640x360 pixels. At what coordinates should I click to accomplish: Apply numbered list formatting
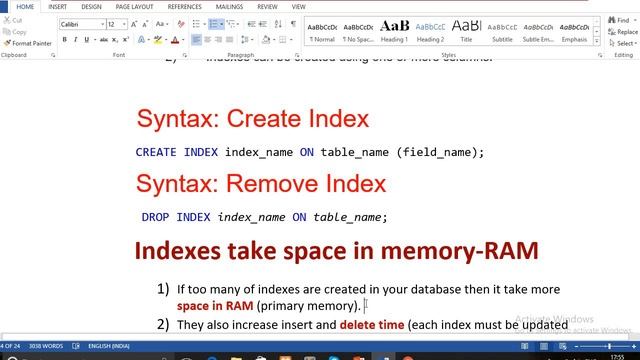tap(213, 24)
